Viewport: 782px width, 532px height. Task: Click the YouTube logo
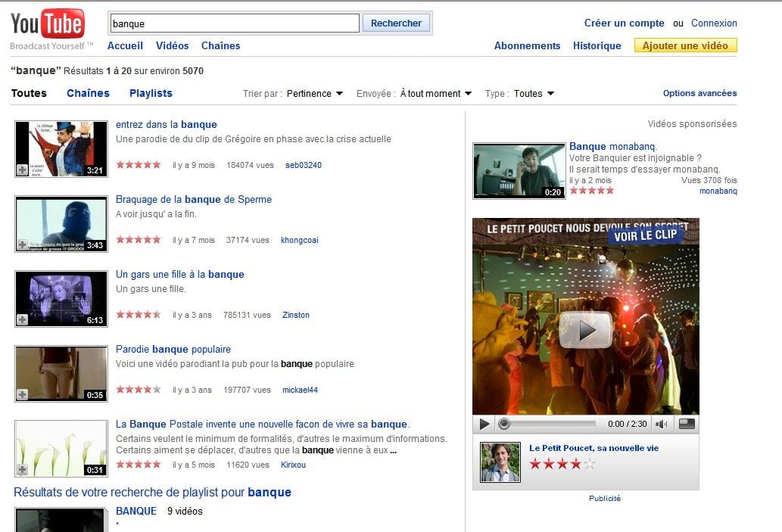(48, 24)
